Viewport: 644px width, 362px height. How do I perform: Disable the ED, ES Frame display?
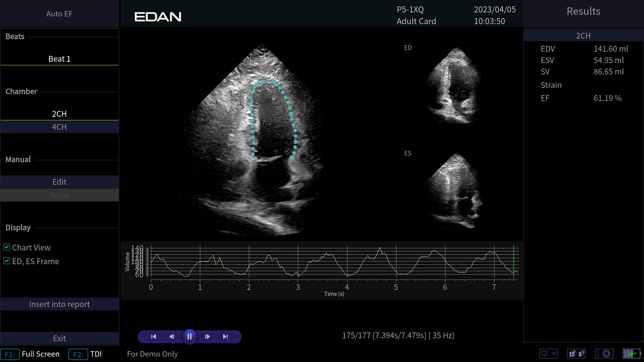6,261
